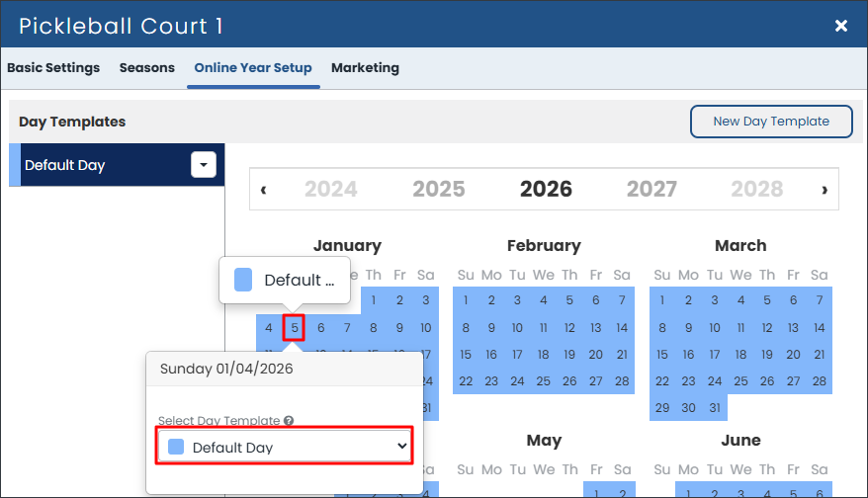Select January 5 on the calendar
This screenshot has height=498, width=868.
[x=295, y=328]
